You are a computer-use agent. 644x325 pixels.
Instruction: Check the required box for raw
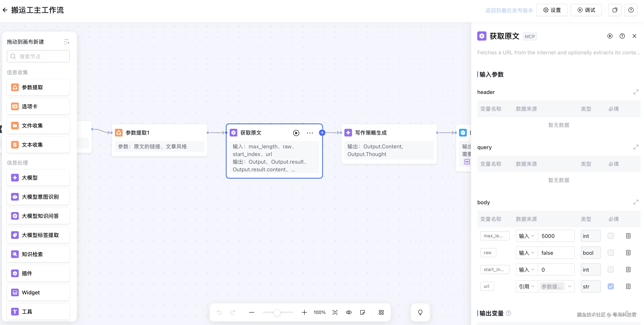click(611, 253)
